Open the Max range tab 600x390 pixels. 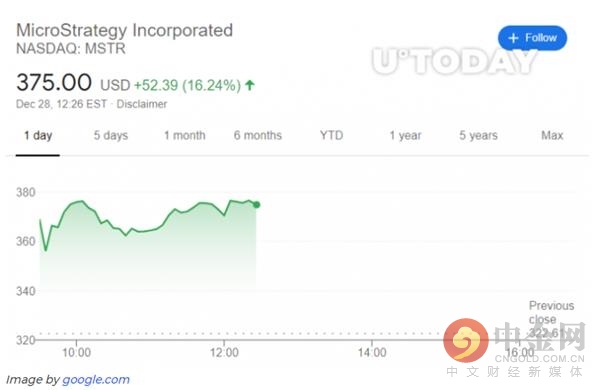click(552, 135)
